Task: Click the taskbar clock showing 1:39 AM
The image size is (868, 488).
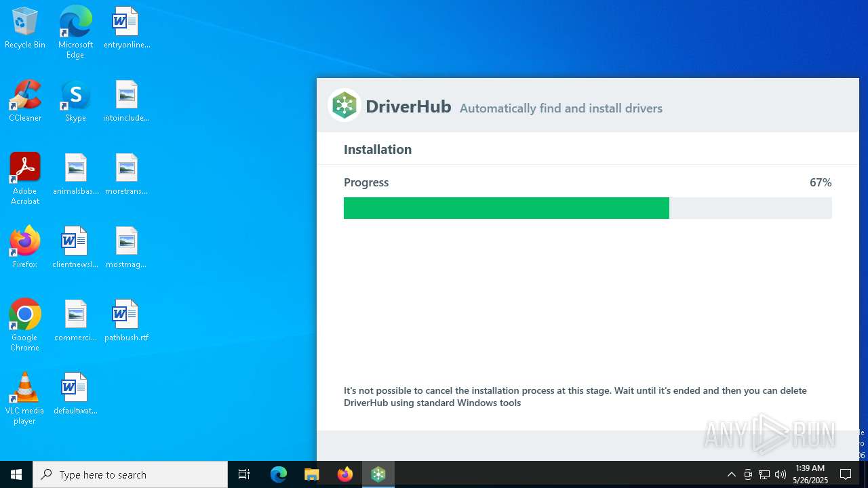Action: [810, 474]
